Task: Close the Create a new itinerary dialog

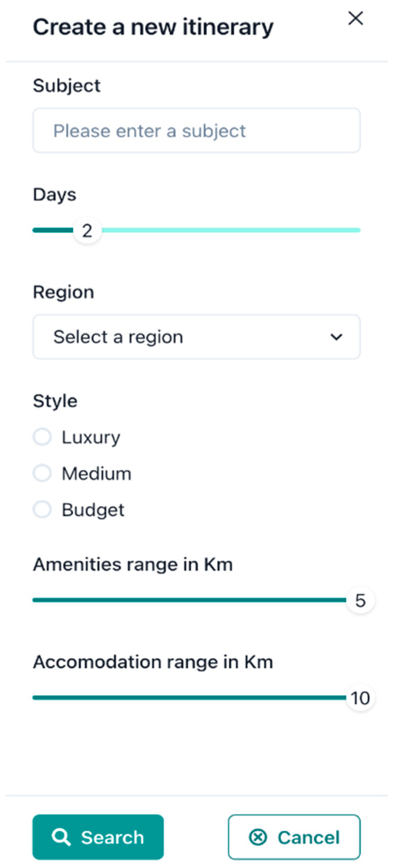Action: 355,18
